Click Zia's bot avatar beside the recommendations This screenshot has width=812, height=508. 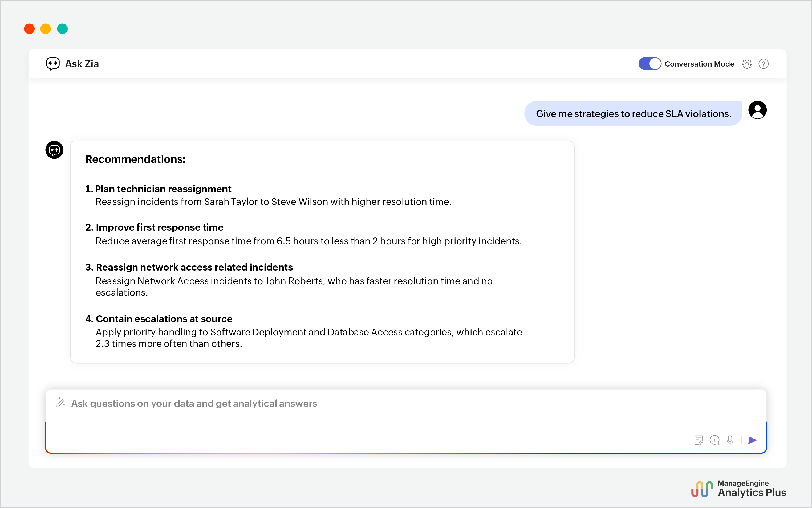pos(54,150)
